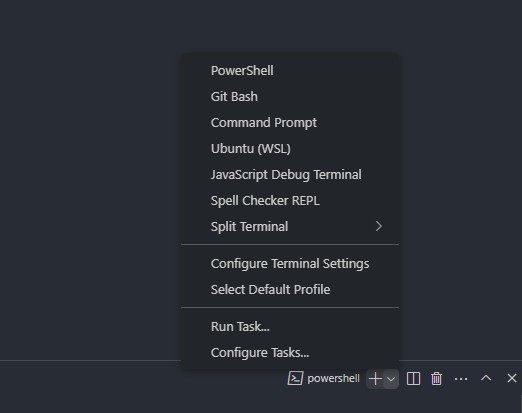Click the plus icon for new terminal
The height and width of the screenshot is (413, 522).
[x=375, y=379]
